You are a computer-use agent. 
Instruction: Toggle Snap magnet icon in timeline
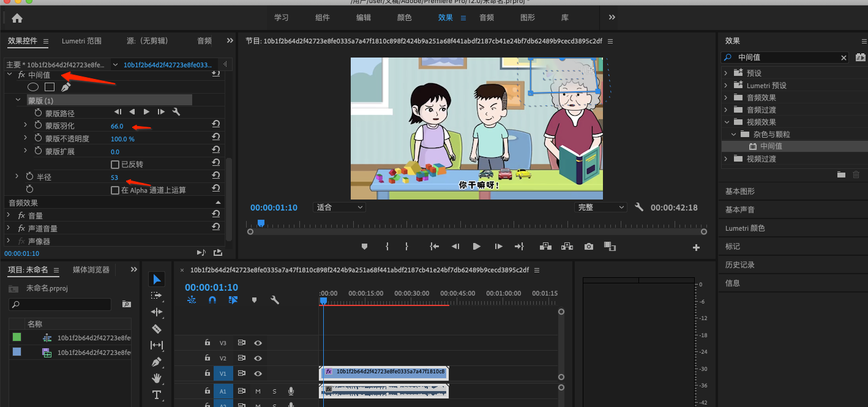[212, 300]
